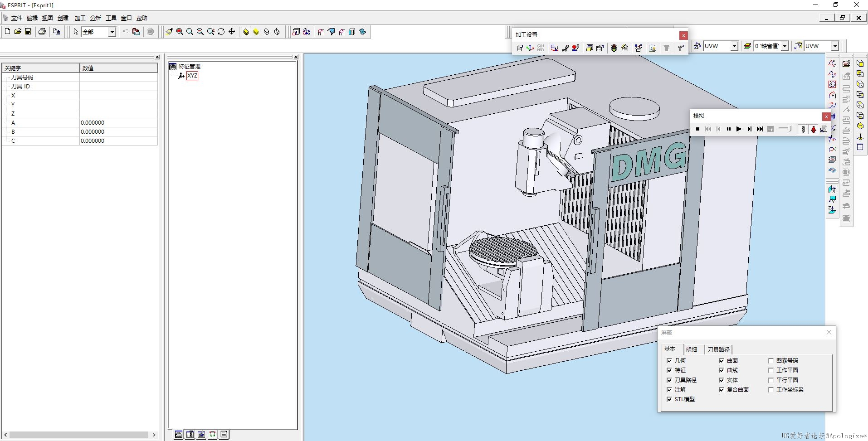This screenshot has width=868, height=441.
Task: Uncheck the 几何 checkbox
Action: point(669,360)
